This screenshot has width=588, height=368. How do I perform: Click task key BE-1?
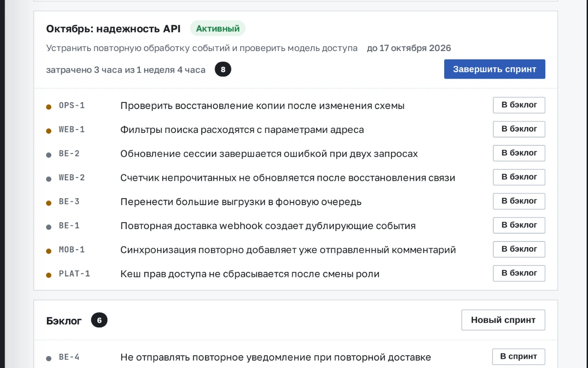click(x=69, y=225)
